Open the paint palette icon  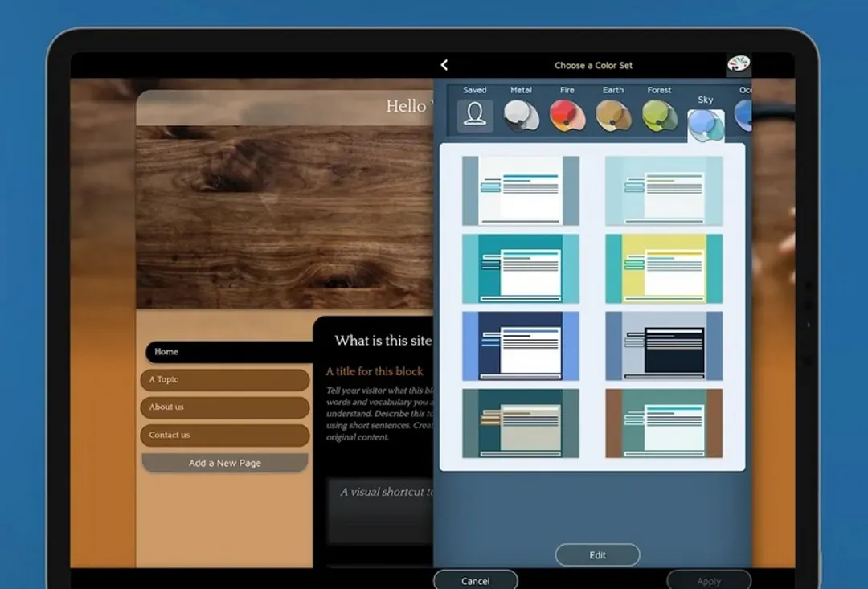tap(738, 64)
